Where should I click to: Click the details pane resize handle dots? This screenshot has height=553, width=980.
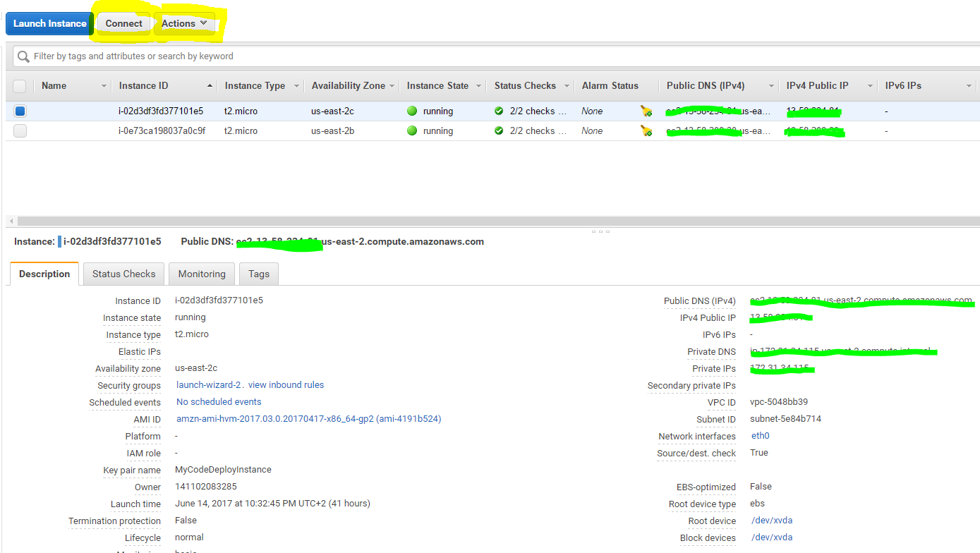tap(600, 231)
